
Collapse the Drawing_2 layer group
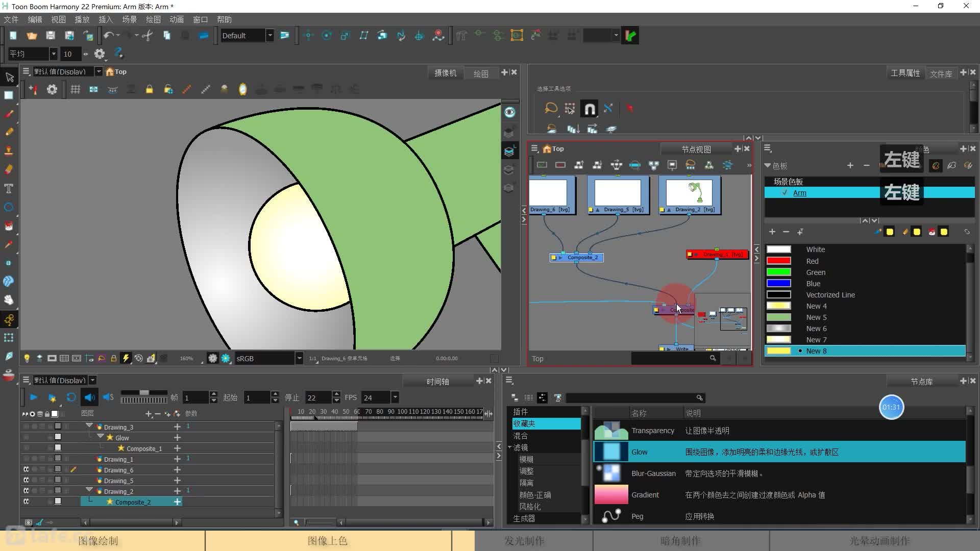point(89,490)
